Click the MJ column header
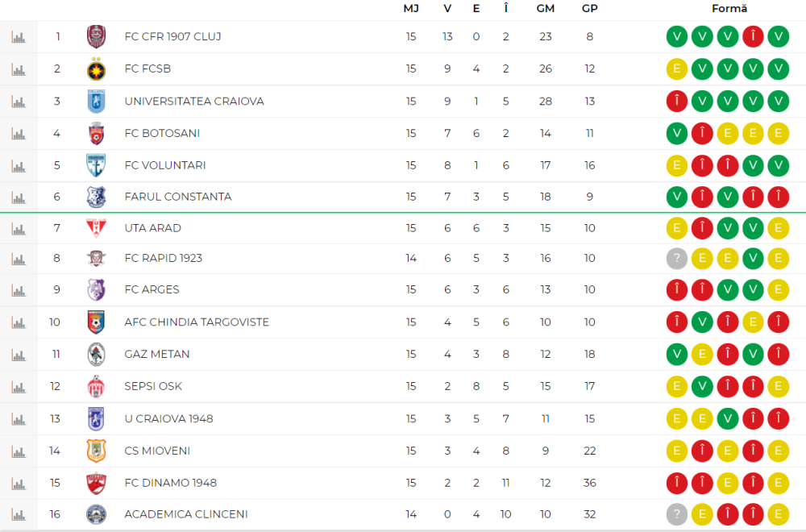 411,8
